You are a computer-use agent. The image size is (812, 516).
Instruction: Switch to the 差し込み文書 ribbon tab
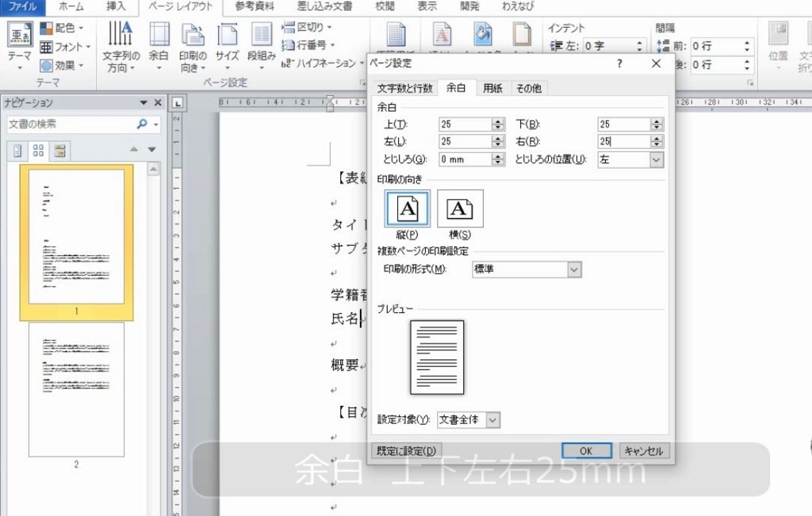click(324, 6)
